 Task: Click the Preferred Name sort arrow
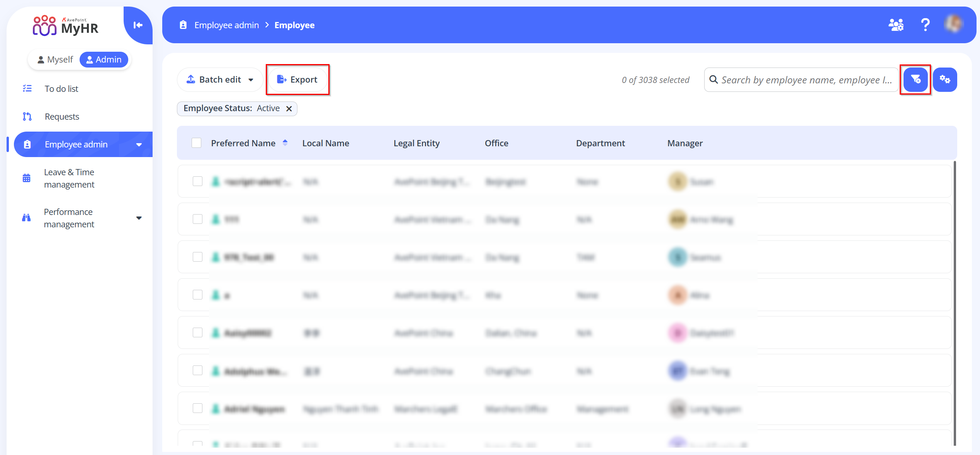(x=285, y=143)
